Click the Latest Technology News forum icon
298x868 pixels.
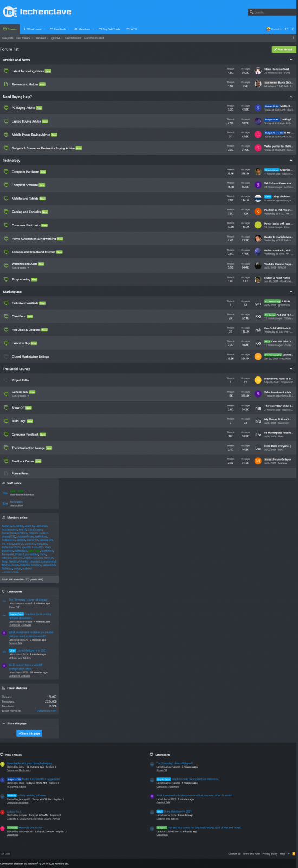pyautogui.click(x=6, y=71)
